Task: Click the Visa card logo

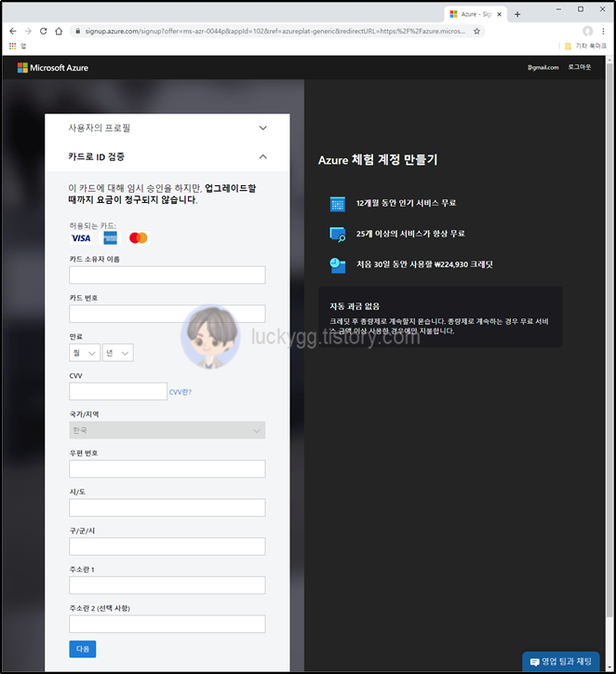Action: coord(81,238)
